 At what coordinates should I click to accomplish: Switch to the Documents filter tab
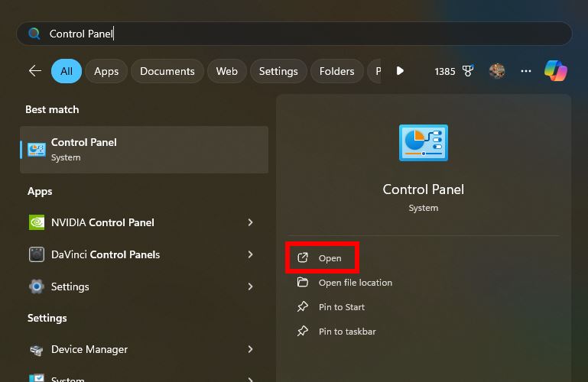click(167, 71)
